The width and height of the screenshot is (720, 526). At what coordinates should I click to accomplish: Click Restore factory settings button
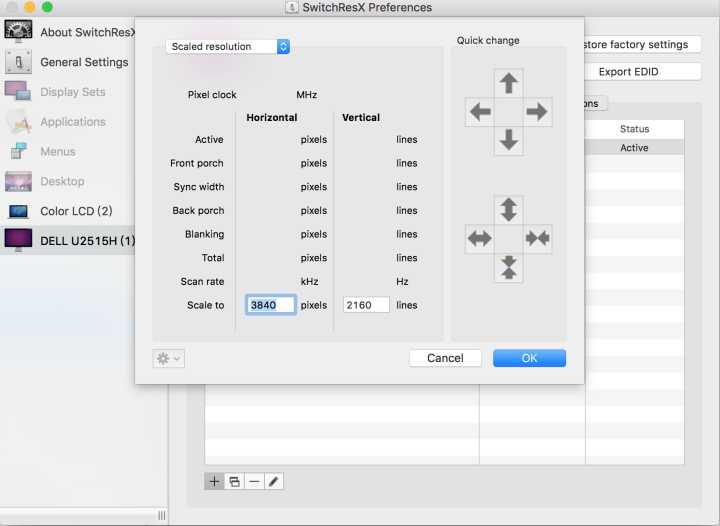(642, 45)
